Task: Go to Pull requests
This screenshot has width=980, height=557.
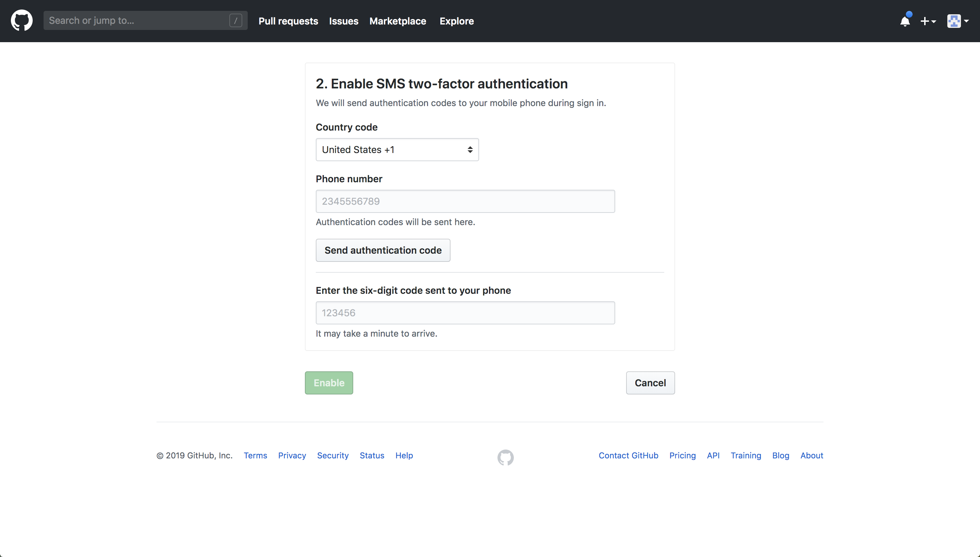Action: coord(288,21)
